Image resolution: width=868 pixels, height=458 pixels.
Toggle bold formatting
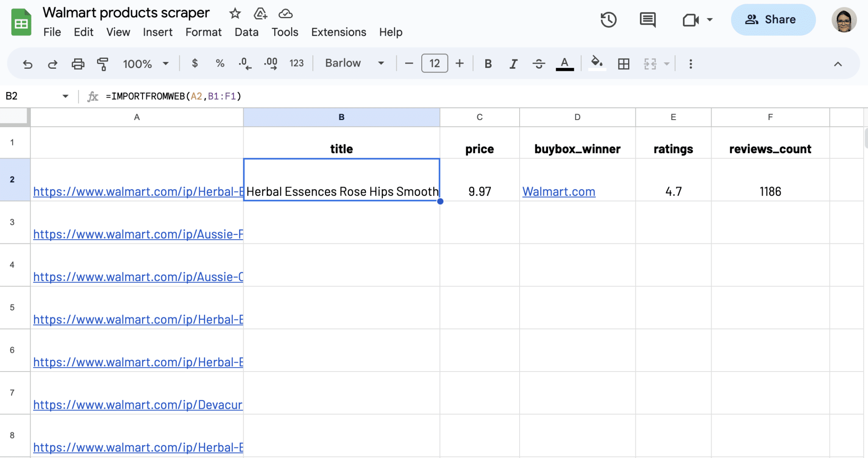click(x=488, y=64)
